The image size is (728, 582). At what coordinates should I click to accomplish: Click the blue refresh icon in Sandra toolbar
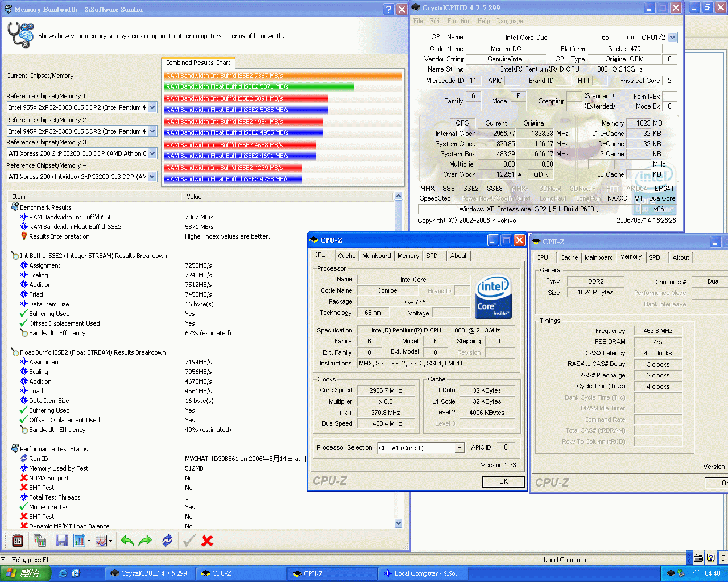coord(167,541)
